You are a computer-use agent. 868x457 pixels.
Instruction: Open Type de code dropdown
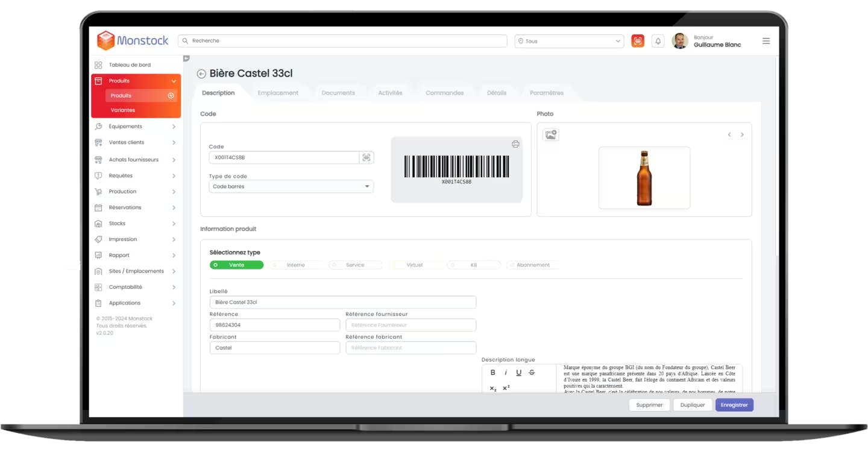point(291,186)
